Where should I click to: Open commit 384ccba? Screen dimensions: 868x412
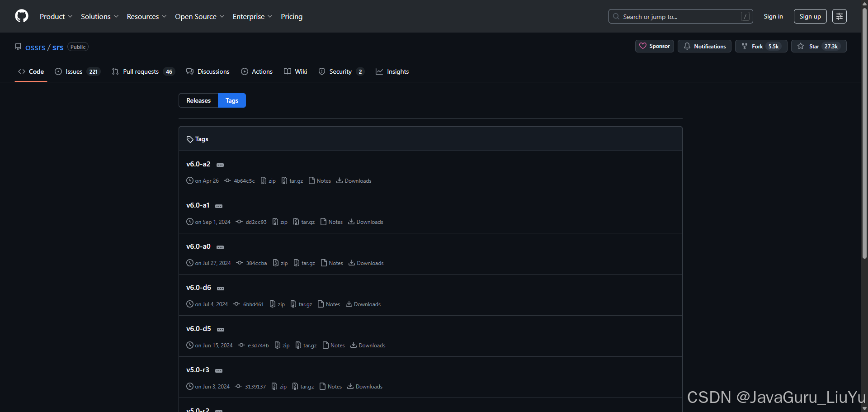pyautogui.click(x=252, y=263)
